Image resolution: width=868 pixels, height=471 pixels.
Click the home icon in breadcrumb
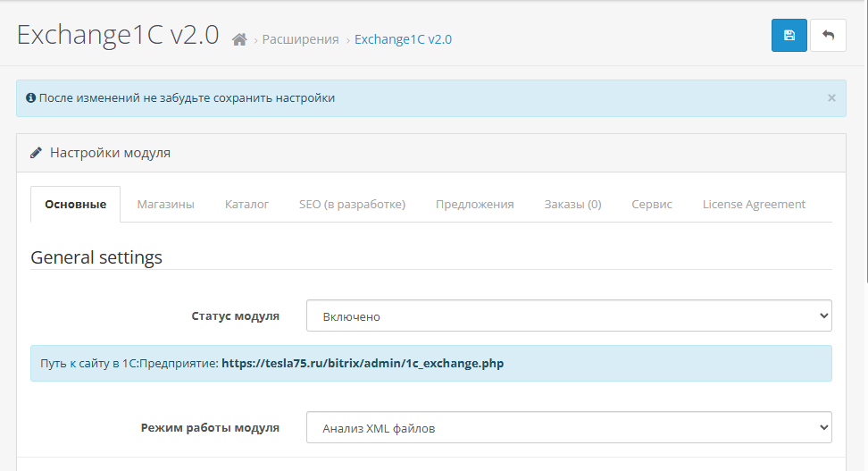point(239,40)
